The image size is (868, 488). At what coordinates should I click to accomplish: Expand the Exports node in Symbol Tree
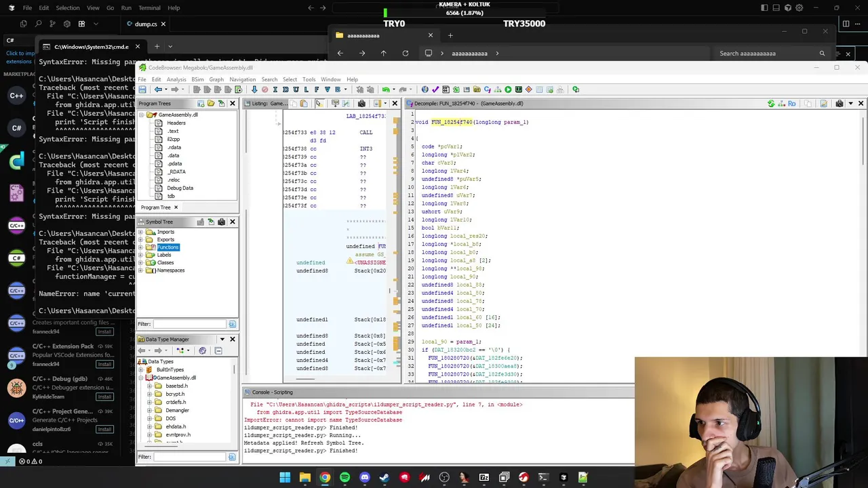(x=140, y=239)
